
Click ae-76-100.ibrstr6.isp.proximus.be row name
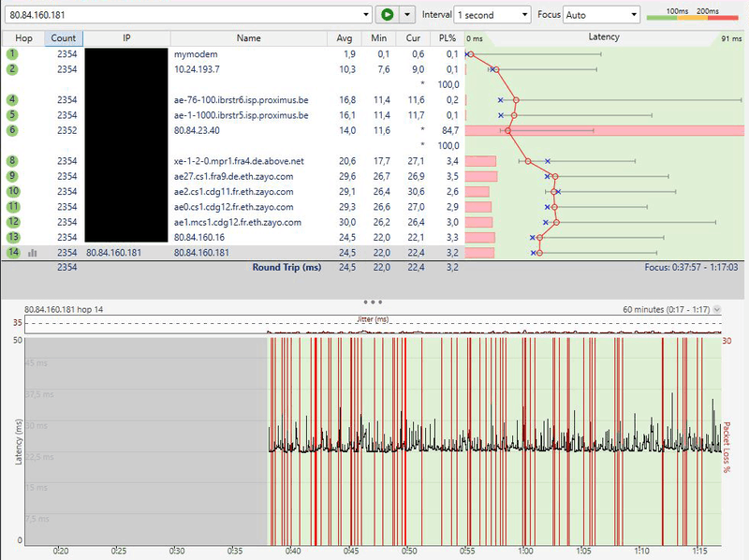click(x=241, y=100)
